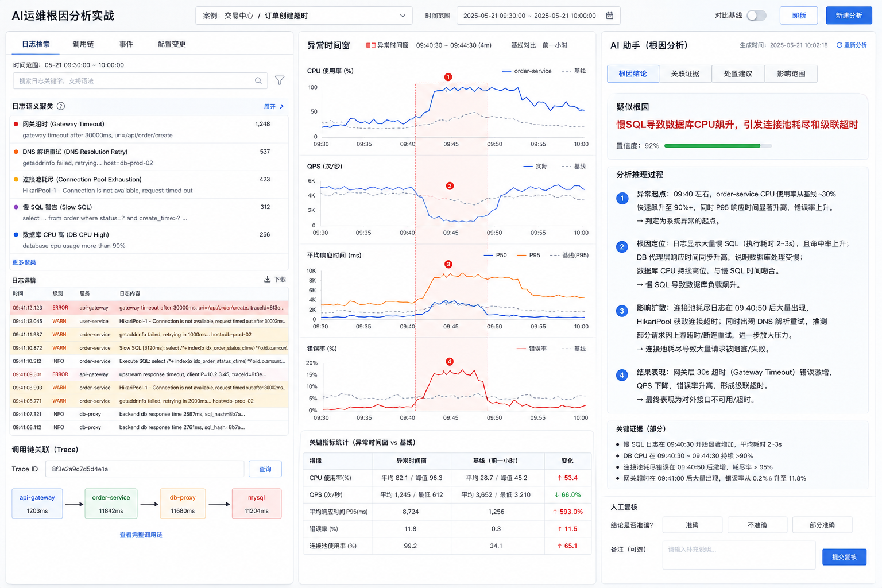Toggle the 对比基线 switch
The image size is (882, 588).
[756, 16]
